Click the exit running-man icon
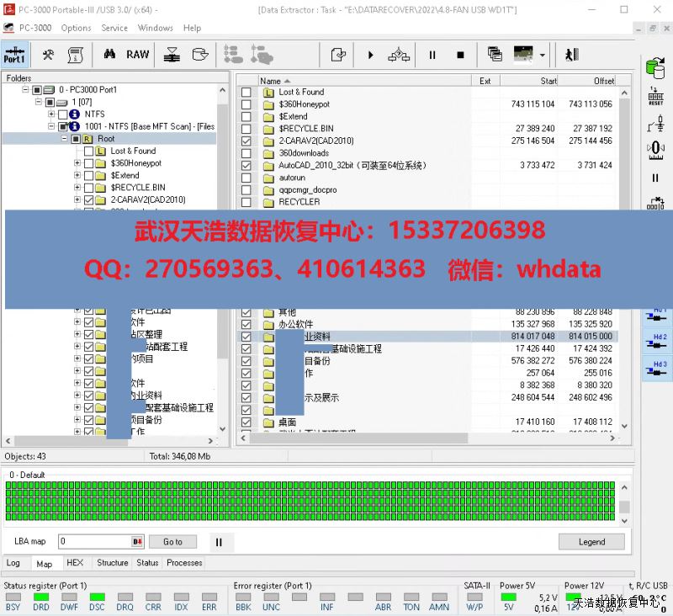 click(572, 55)
